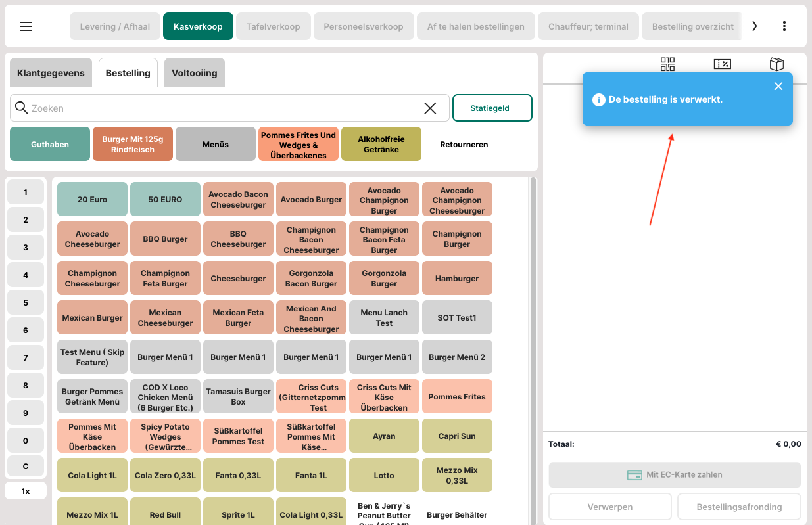Viewport: 812px width, 525px height.
Task: Filter by Alkoholfreie Getränke category
Action: 381,145
